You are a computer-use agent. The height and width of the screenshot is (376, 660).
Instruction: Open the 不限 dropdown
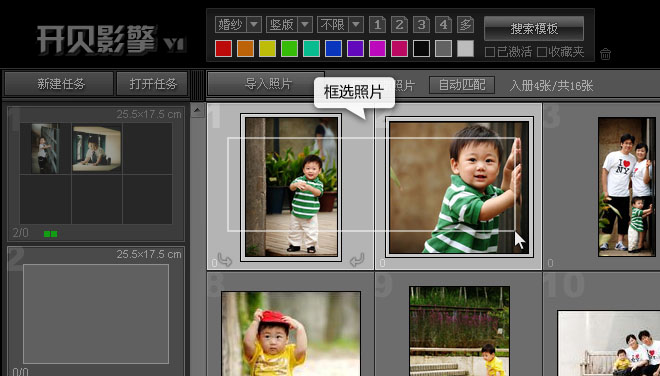click(x=340, y=25)
